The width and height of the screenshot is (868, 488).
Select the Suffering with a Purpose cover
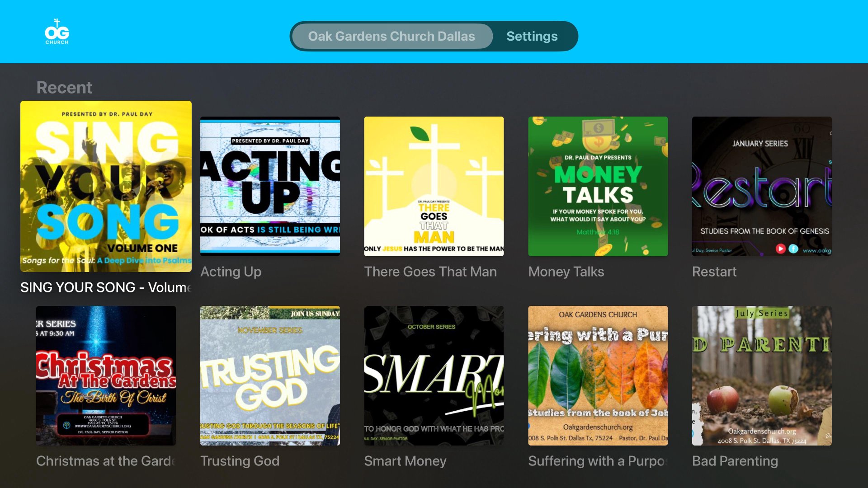point(598,375)
